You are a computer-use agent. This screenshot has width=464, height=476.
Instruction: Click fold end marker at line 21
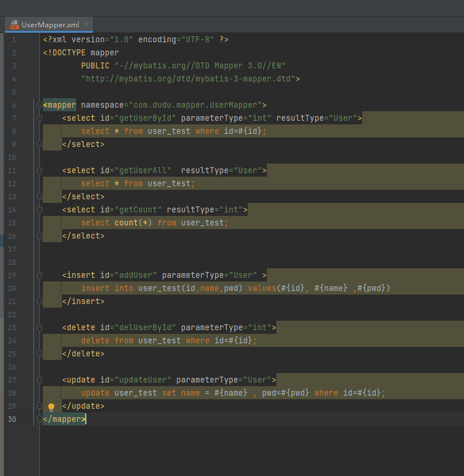click(x=39, y=302)
